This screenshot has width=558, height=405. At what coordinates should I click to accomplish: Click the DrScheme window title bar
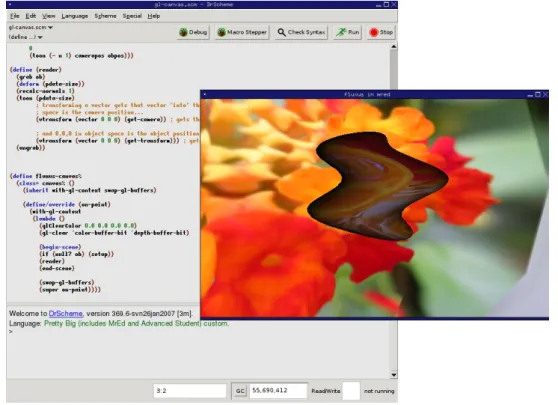pos(194,5)
